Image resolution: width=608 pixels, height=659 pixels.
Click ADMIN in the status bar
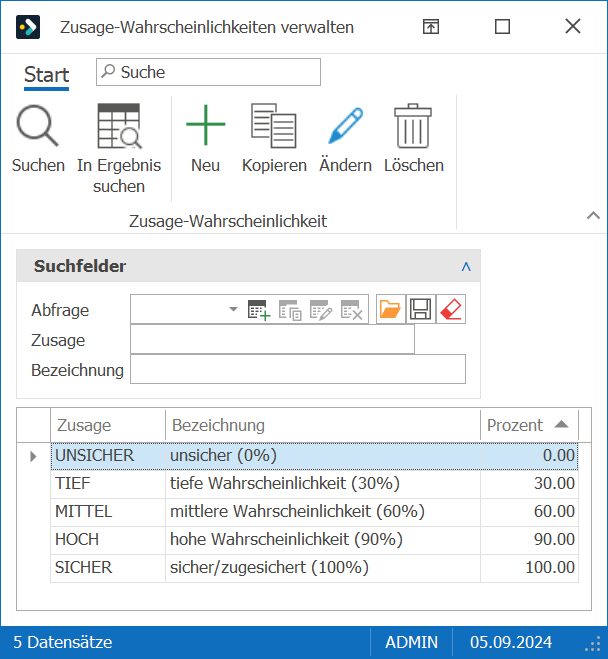click(411, 643)
